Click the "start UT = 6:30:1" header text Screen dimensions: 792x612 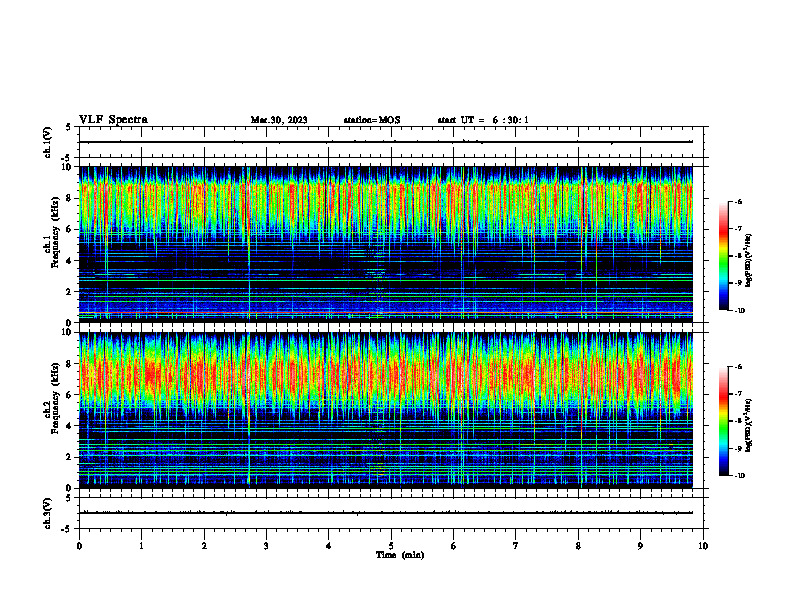[x=483, y=120]
